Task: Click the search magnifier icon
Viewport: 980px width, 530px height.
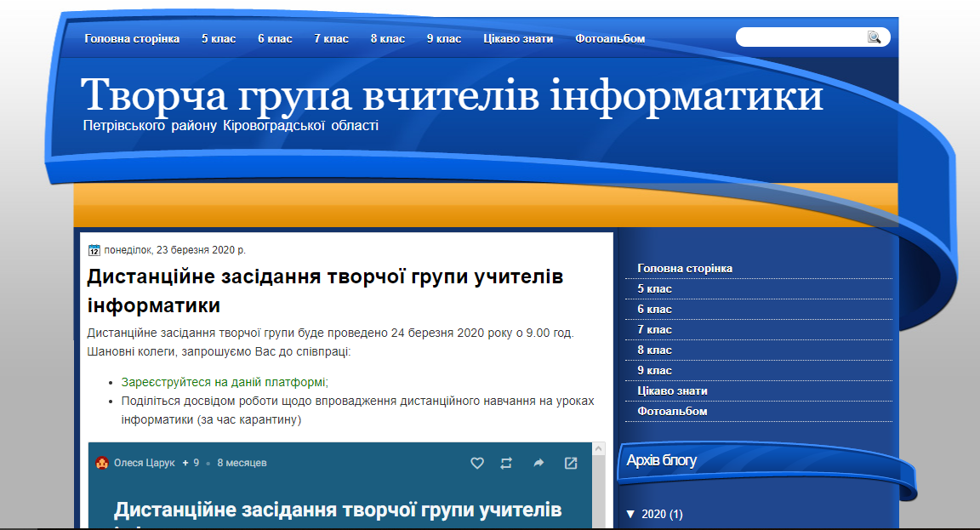Action: [x=874, y=37]
